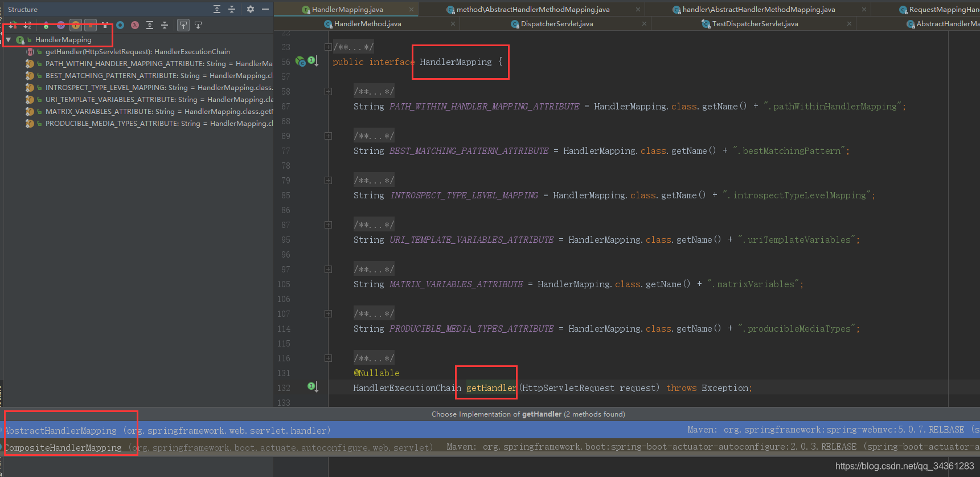Open Structure panel settings gear
This screenshot has width=980, height=477.
251,9
